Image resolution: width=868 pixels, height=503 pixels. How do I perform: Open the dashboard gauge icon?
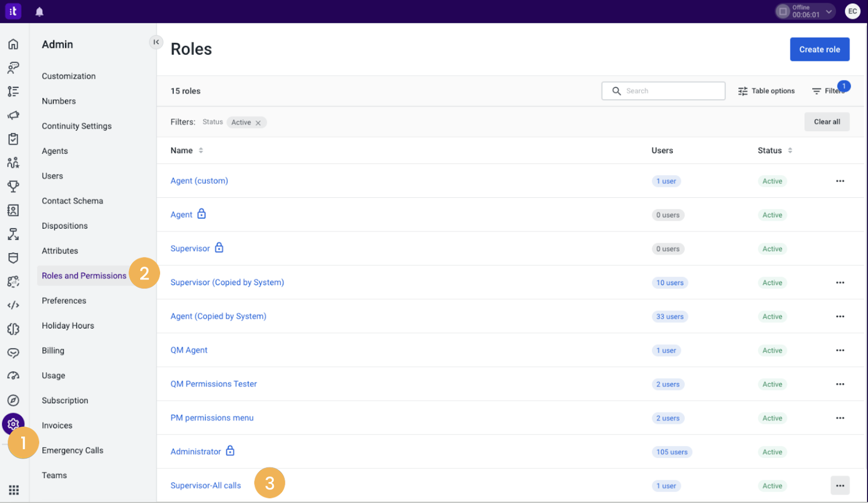coord(14,376)
